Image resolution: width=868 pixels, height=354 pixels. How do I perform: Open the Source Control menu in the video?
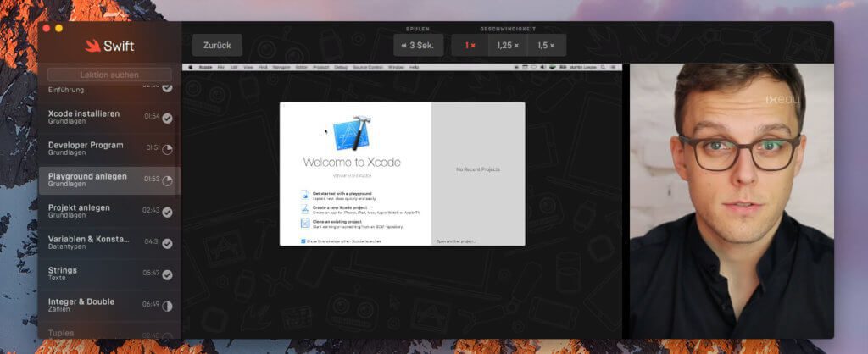(x=368, y=67)
